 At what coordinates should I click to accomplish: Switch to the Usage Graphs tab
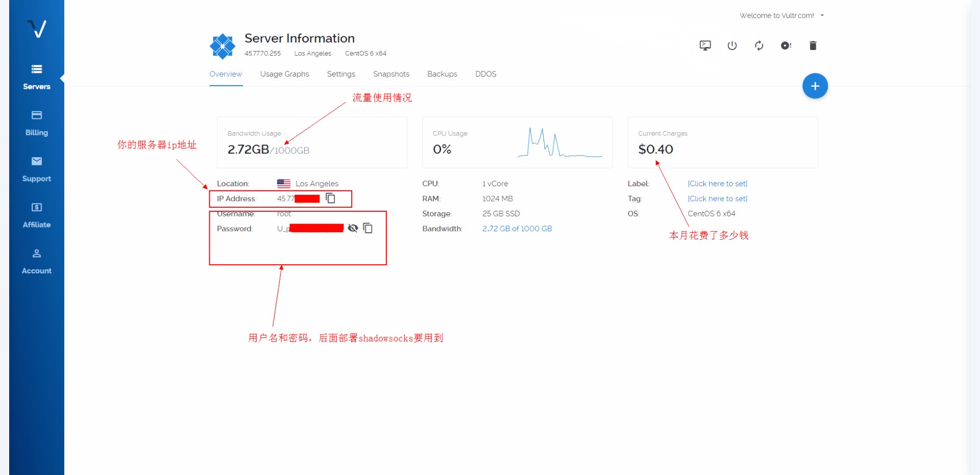284,74
